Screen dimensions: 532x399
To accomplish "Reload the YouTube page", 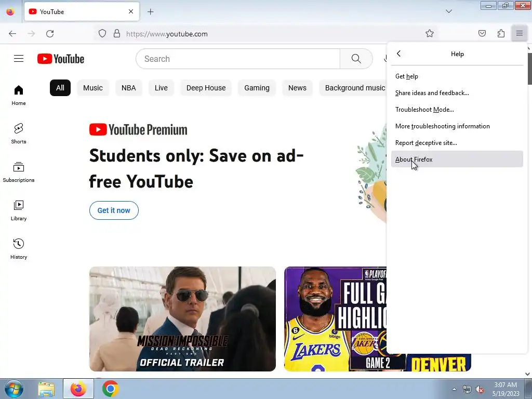I will click(x=50, y=34).
